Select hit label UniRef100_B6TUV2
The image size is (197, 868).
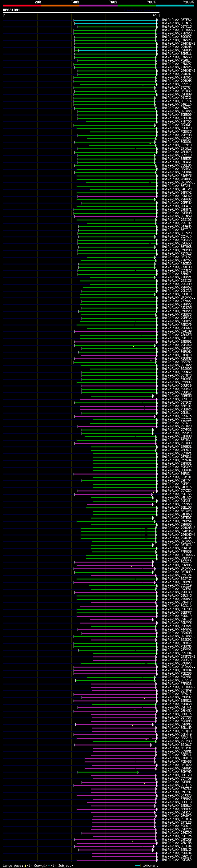coord(177,365)
